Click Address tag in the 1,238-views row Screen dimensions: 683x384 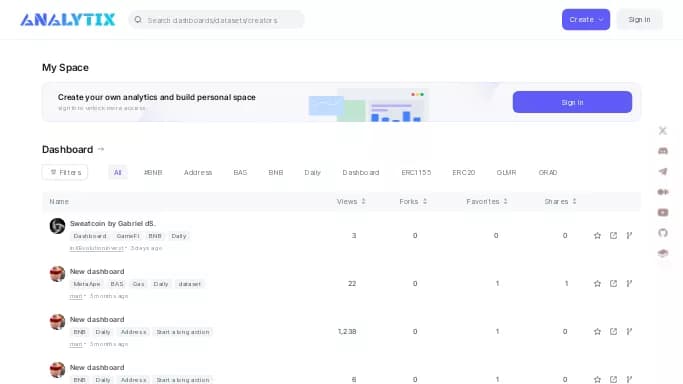tap(133, 332)
